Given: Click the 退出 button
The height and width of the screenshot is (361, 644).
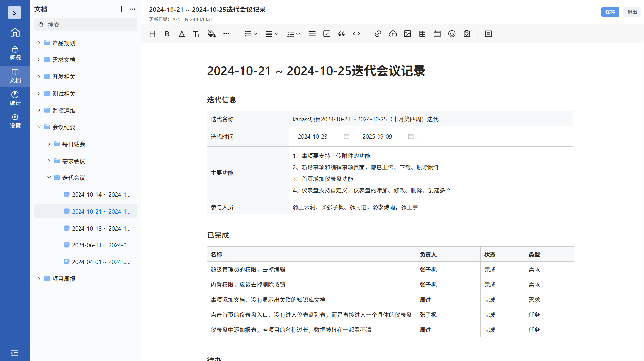Looking at the screenshot, I should (x=632, y=12).
